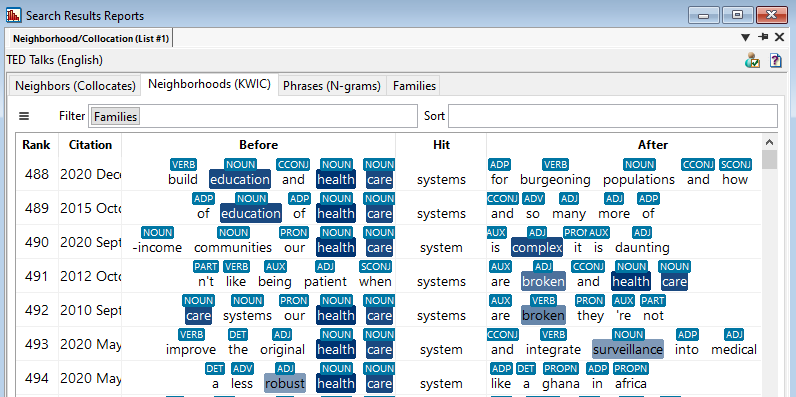Screen dimensions: 796x397
Task: Click rank number 492
Action: [37, 310]
